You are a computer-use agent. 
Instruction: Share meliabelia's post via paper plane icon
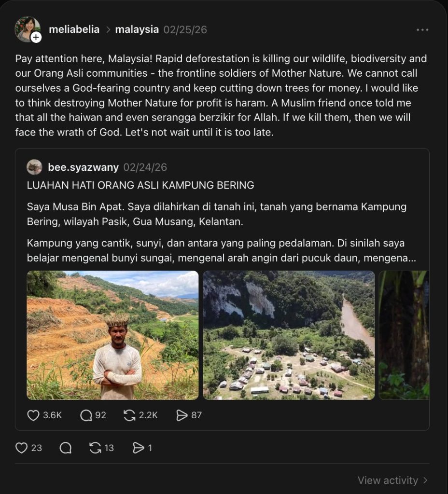click(x=139, y=448)
